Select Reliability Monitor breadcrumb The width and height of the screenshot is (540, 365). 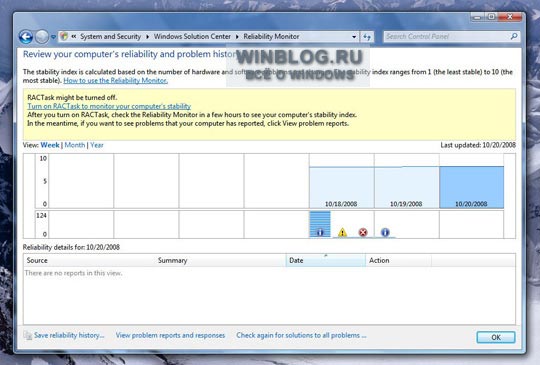tap(271, 36)
